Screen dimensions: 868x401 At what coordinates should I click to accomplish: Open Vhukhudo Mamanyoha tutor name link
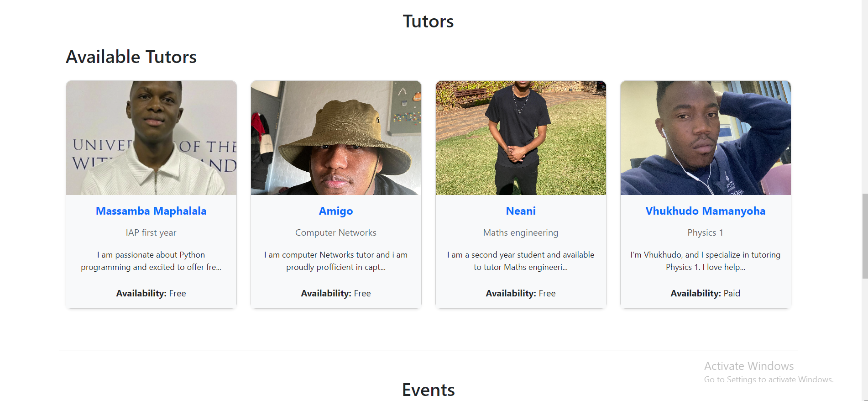click(x=706, y=211)
